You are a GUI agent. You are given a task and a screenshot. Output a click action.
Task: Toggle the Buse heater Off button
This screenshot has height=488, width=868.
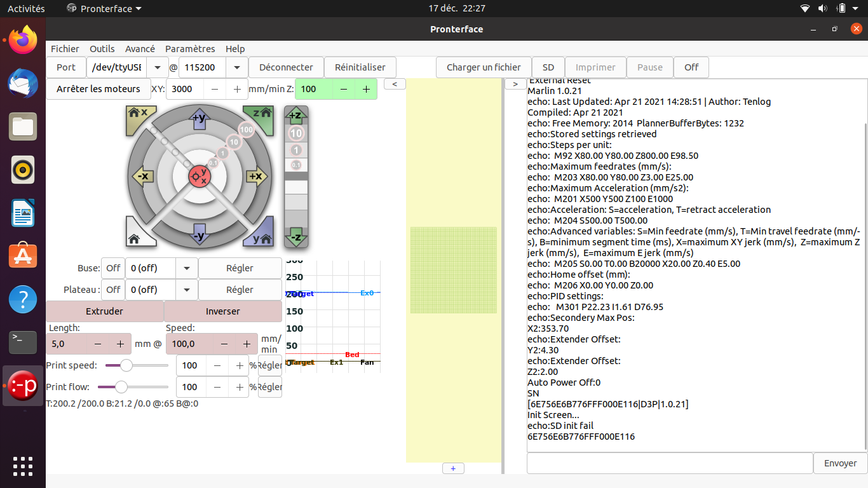pos(113,268)
